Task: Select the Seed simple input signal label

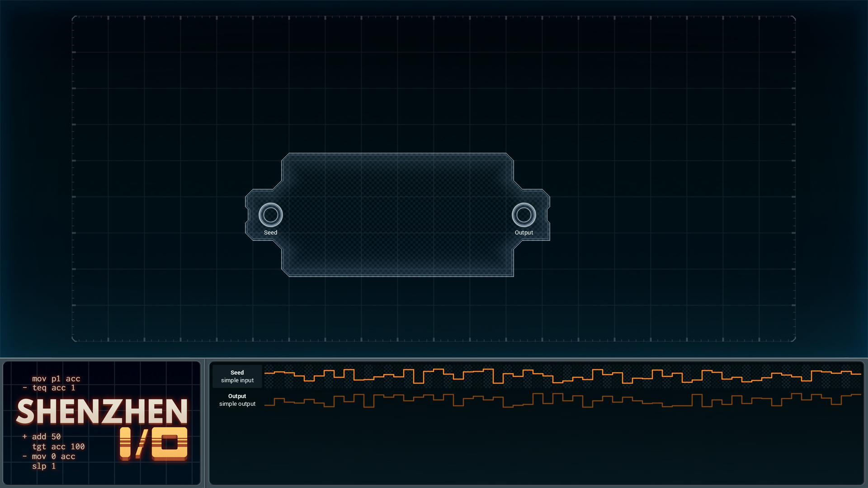Action: point(237,376)
